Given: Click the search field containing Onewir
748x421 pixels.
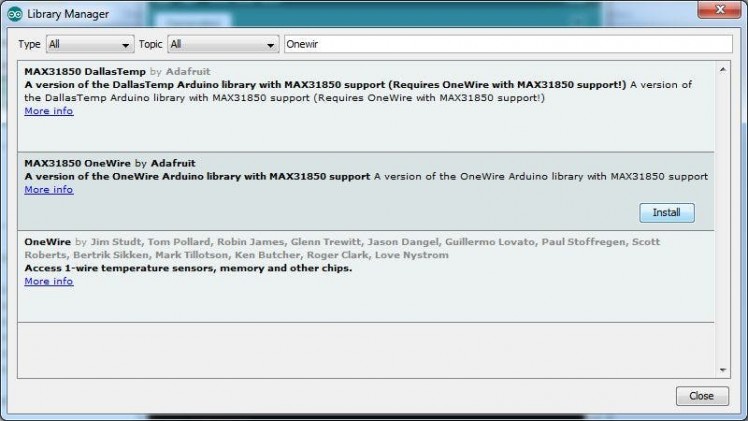Looking at the screenshot, I should click(x=508, y=44).
